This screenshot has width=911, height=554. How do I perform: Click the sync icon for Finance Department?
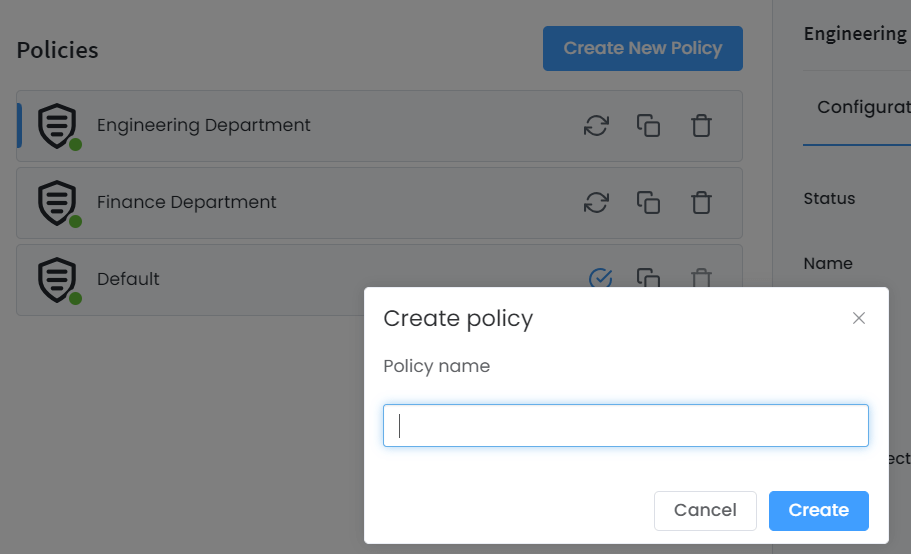click(x=596, y=202)
